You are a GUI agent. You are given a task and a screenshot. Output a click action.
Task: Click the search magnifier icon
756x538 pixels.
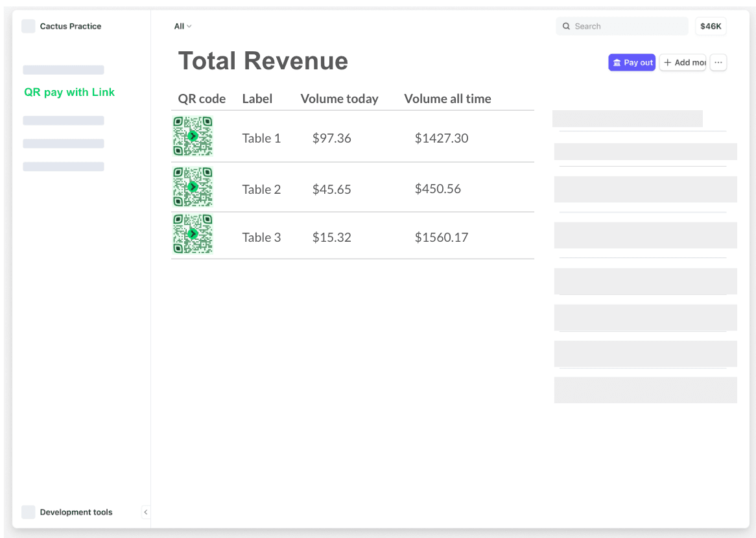(566, 26)
